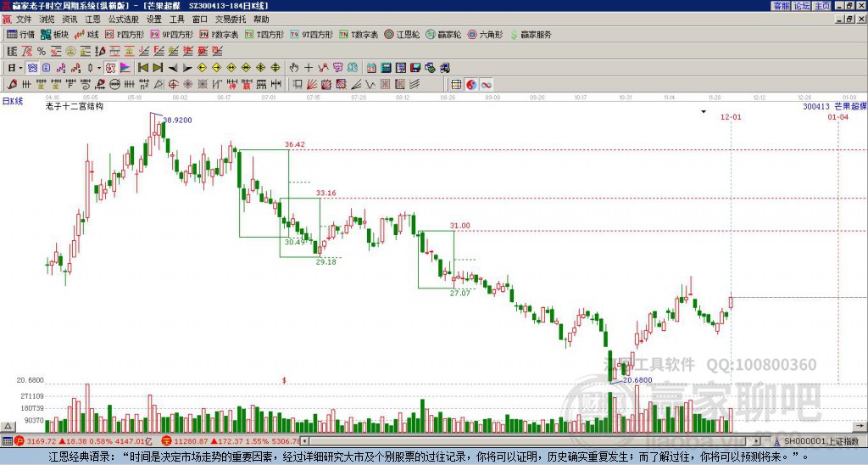Click the small black triangle above chart
The image size is (868, 465).
pyautogui.click(x=703, y=112)
